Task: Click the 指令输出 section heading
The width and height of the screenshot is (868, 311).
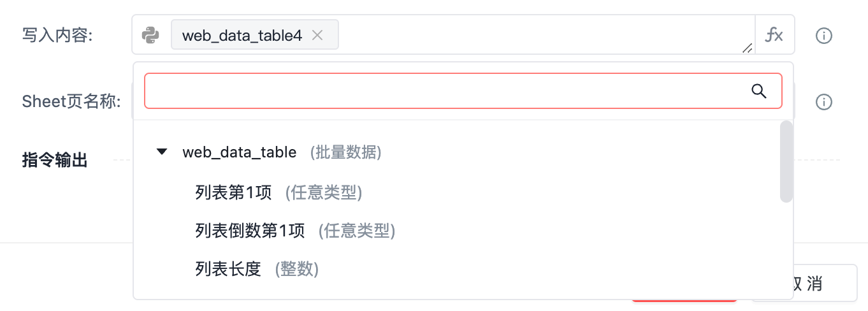Action: pyautogui.click(x=55, y=160)
